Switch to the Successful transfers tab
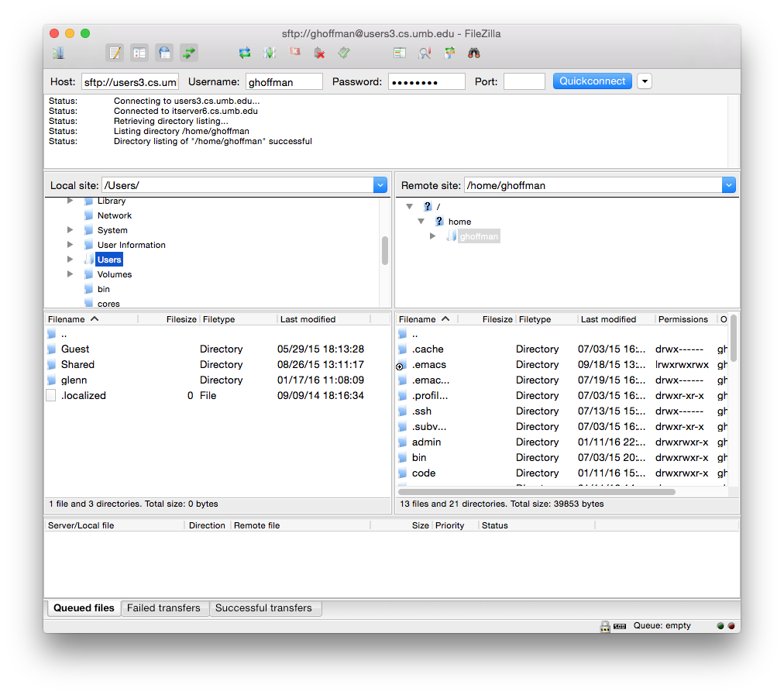The image size is (784, 695). (263, 608)
